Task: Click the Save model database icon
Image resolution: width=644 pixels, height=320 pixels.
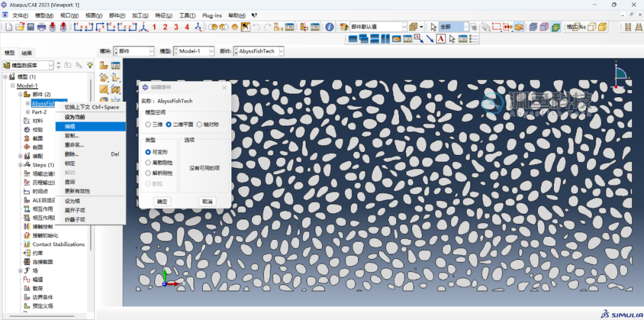Action: point(30,27)
